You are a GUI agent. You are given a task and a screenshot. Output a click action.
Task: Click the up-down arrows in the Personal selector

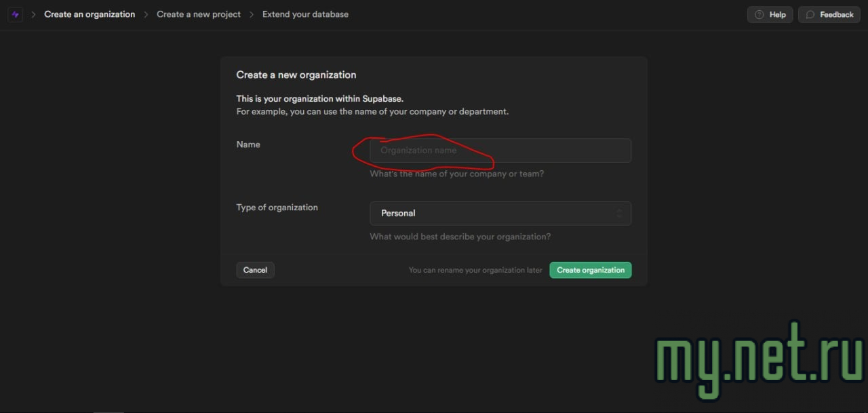click(x=618, y=214)
